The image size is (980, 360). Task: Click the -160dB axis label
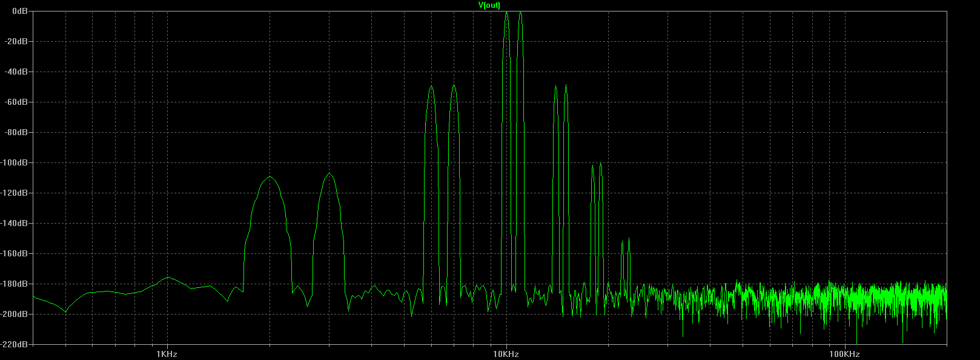pos(15,253)
